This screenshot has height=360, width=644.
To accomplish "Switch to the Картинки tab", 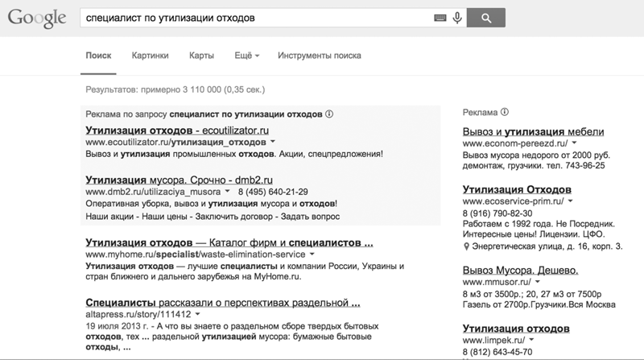I will [151, 56].
